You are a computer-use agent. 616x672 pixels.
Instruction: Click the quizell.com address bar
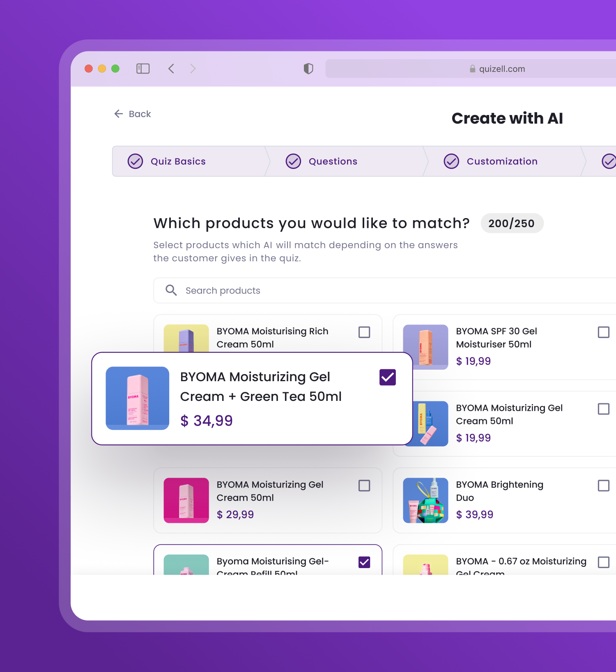(471, 69)
